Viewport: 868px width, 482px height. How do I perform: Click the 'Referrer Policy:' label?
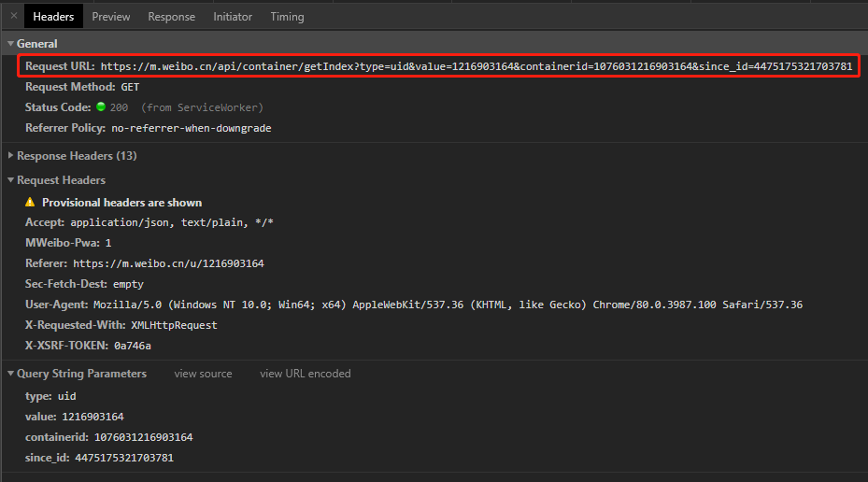tap(65, 128)
